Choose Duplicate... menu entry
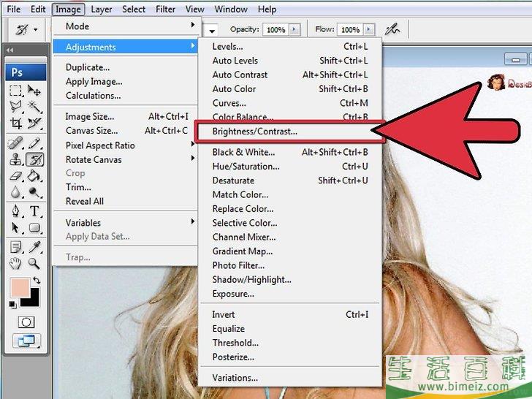The height and width of the screenshot is (399, 532). pos(126,67)
